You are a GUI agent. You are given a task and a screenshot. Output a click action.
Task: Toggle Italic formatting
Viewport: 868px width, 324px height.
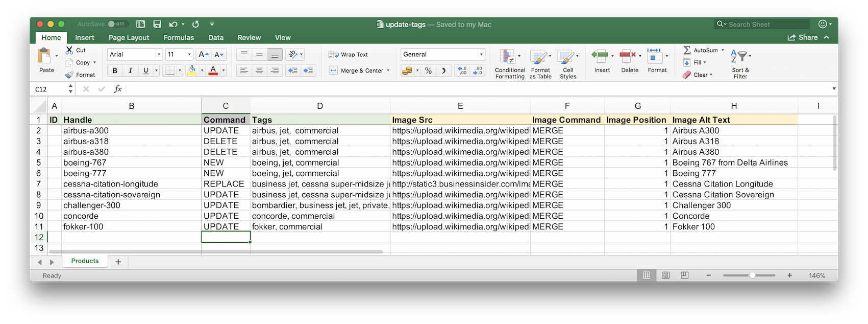tap(130, 71)
